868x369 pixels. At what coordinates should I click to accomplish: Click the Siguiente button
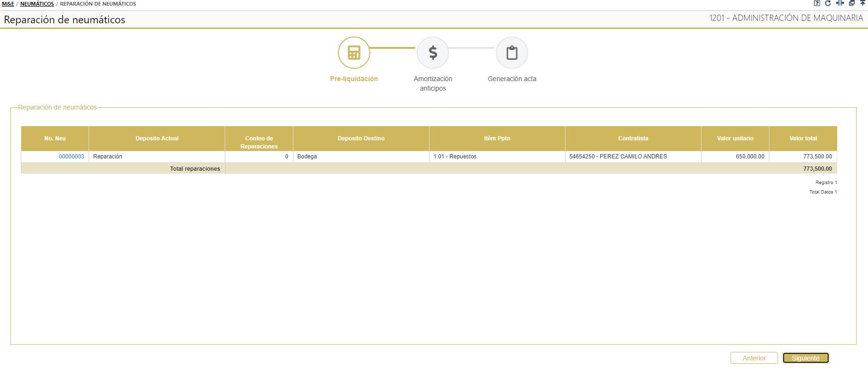(805, 358)
